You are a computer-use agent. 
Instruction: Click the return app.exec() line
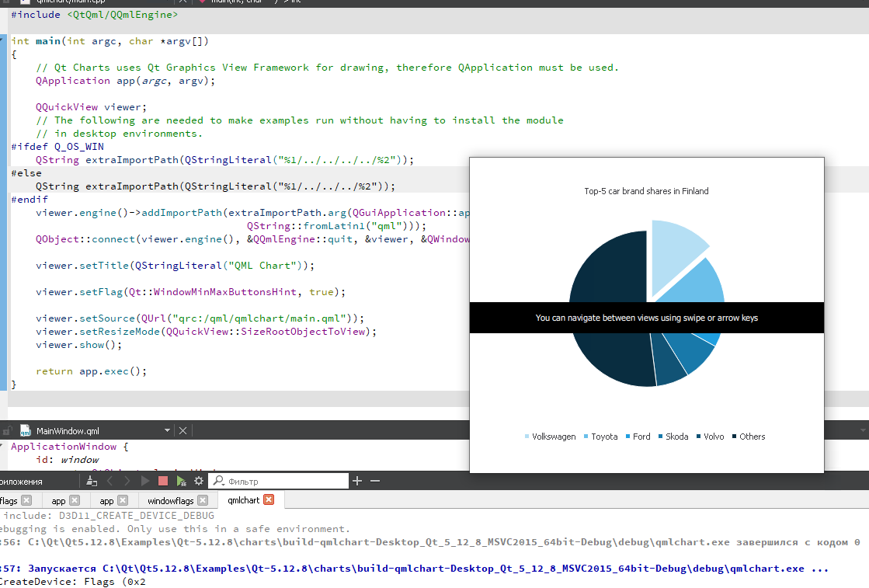(x=92, y=371)
